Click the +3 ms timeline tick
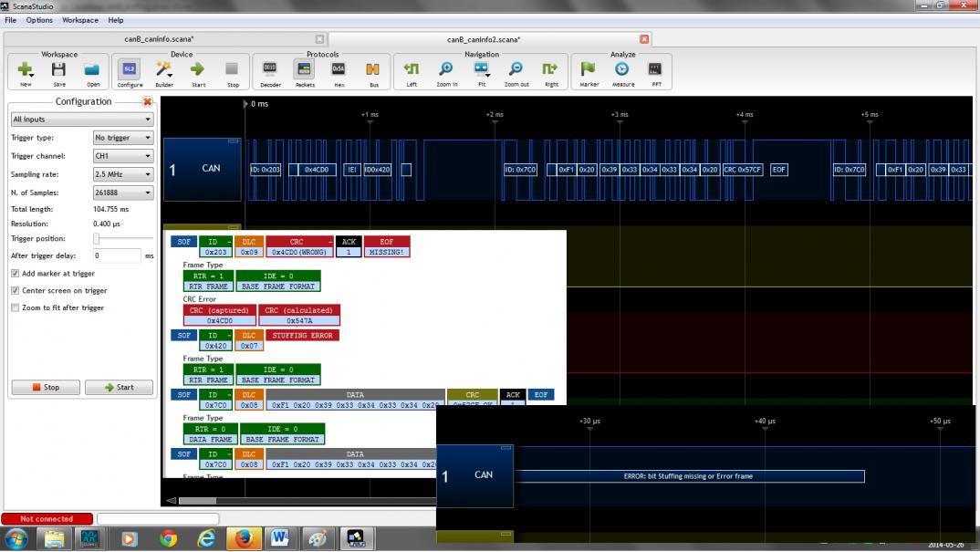Viewport: 980px width, 552px height. pos(620,115)
